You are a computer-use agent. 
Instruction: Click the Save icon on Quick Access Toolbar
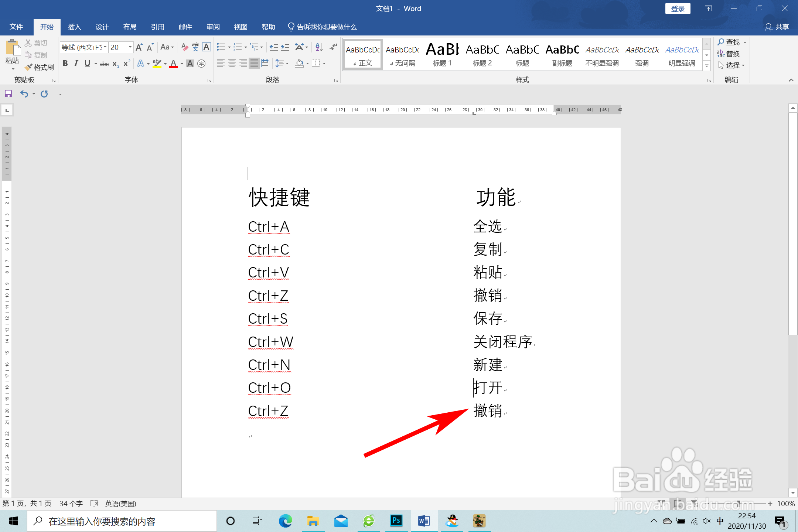(x=8, y=93)
